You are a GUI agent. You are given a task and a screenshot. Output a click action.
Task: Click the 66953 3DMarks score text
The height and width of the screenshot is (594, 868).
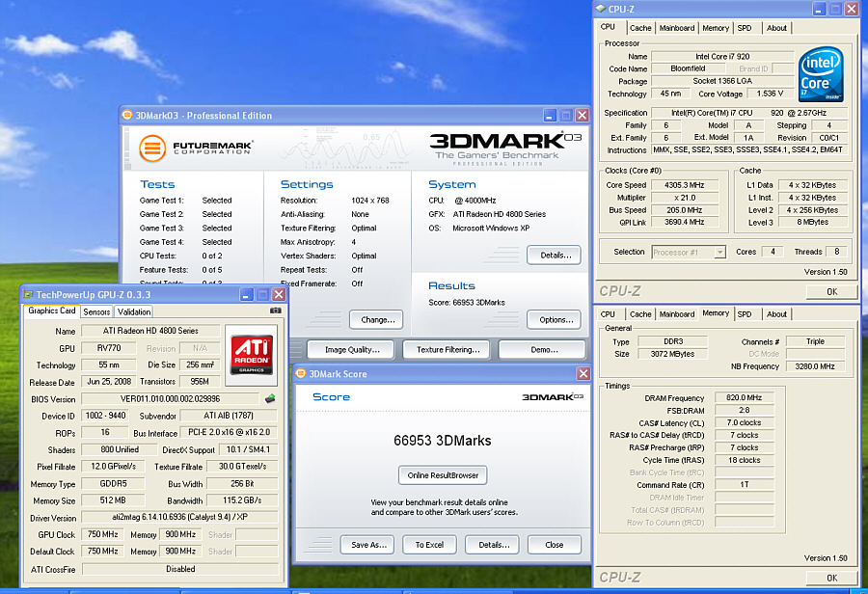click(x=443, y=441)
